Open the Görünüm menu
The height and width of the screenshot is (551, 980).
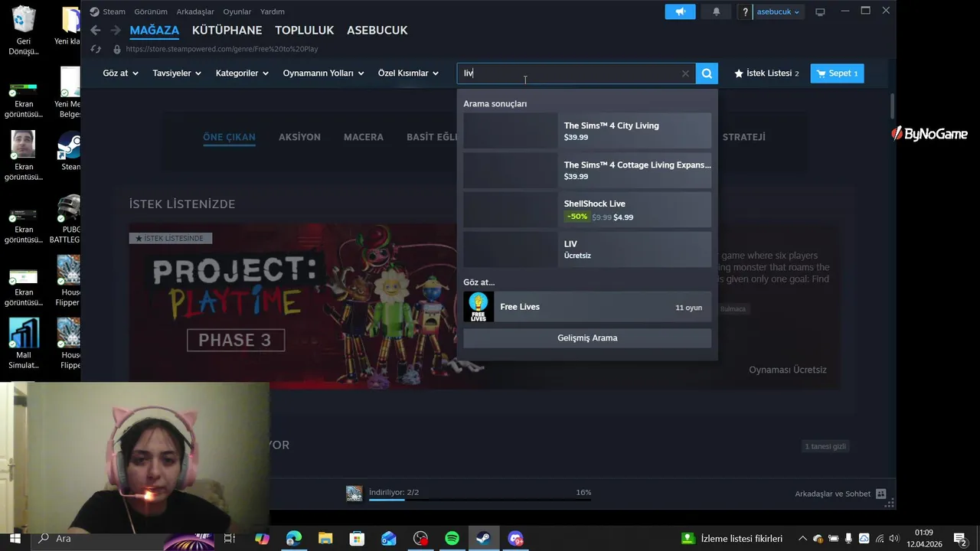(x=151, y=11)
